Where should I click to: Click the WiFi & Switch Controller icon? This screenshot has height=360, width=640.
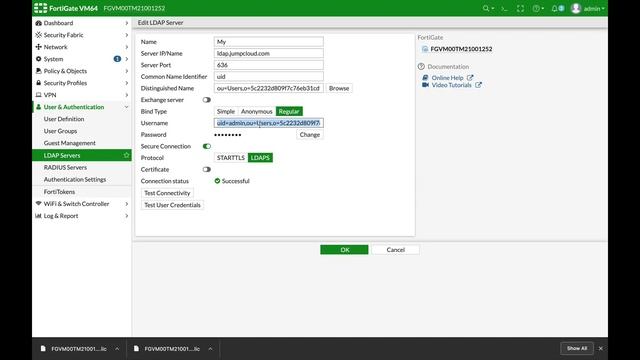(38, 203)
